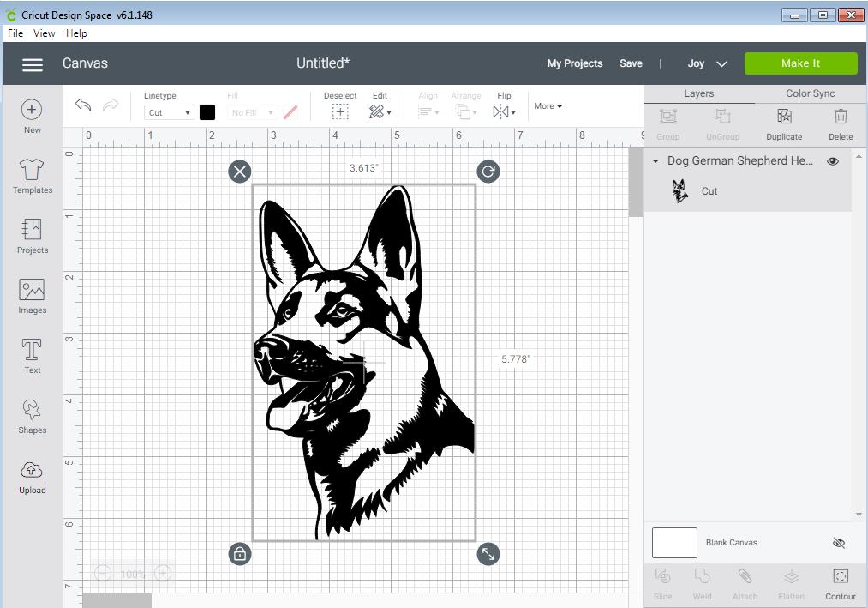
Task: Open the More options dropdown
Action: coord(548,105)
